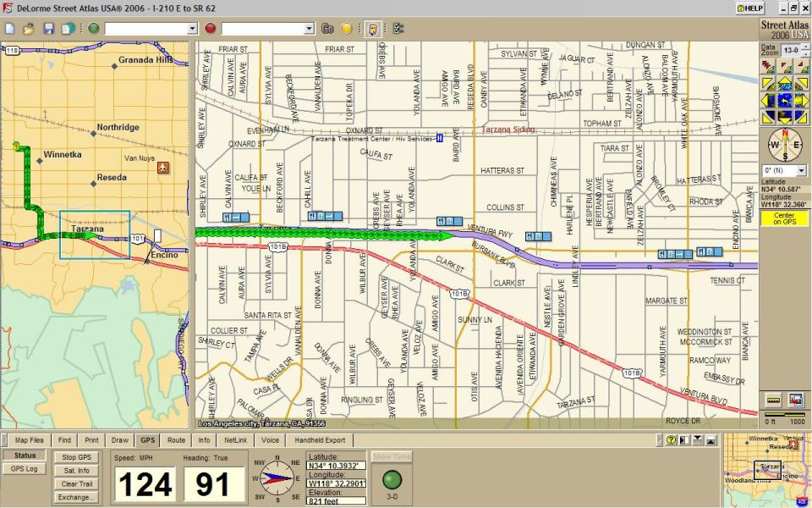Click the black-and-white split panel layout icon

coord(684,440)
